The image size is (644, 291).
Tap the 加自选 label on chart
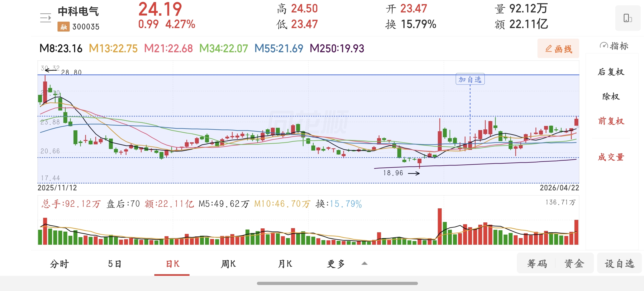tap(470, 79)
